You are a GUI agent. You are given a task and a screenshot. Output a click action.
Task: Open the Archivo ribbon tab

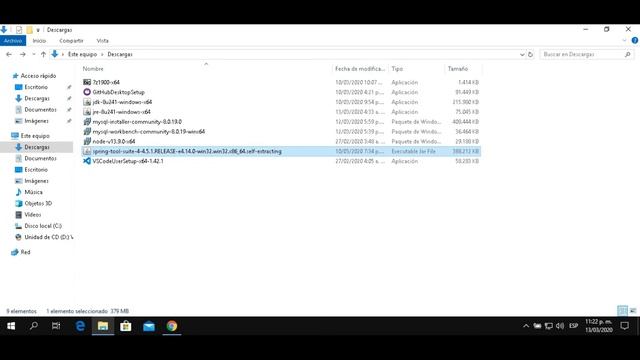[x=13, y=41]
